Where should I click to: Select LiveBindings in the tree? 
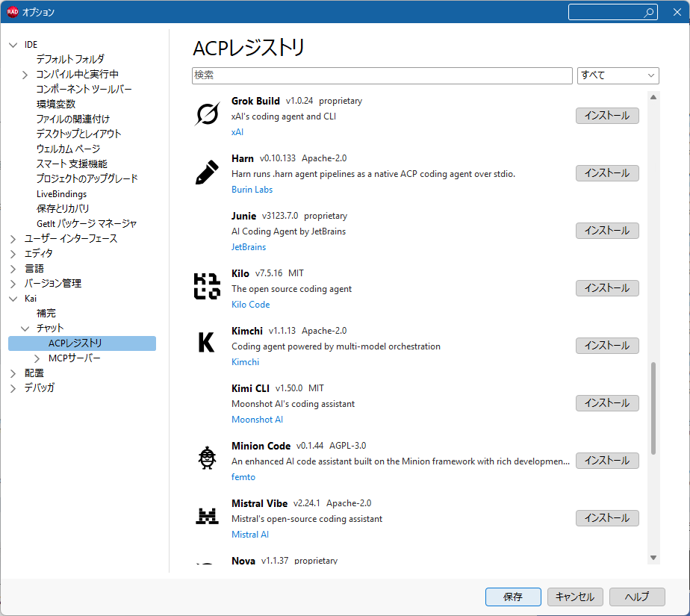[x=61, y=194]
